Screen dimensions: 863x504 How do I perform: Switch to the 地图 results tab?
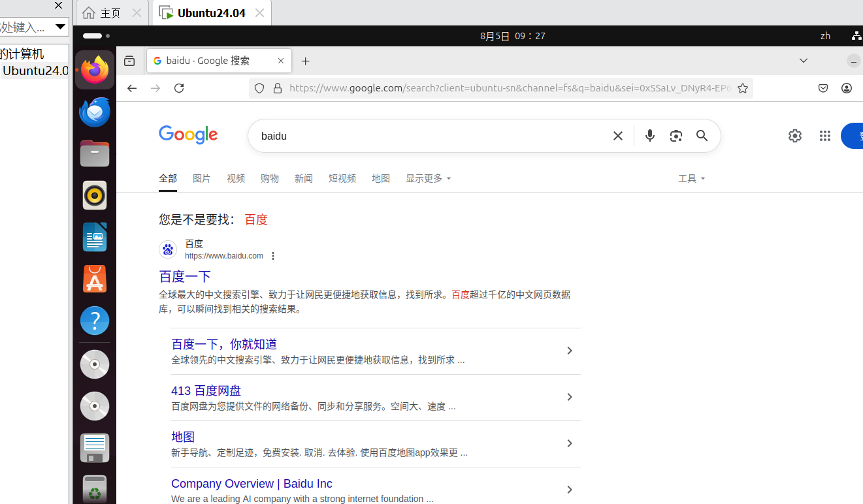(381, 178)
